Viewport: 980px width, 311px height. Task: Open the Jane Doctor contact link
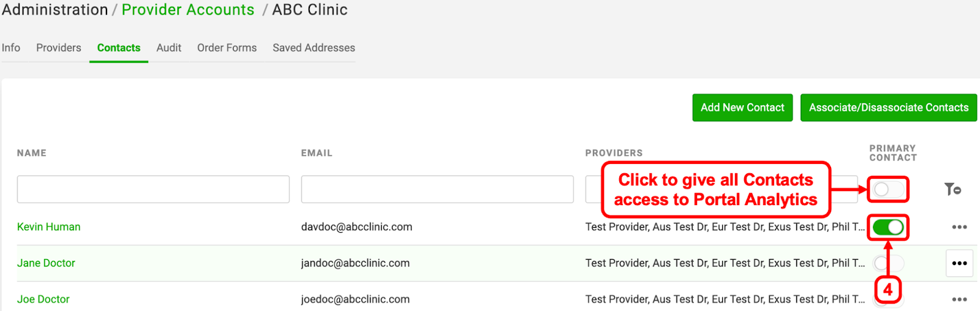[46, 263]
